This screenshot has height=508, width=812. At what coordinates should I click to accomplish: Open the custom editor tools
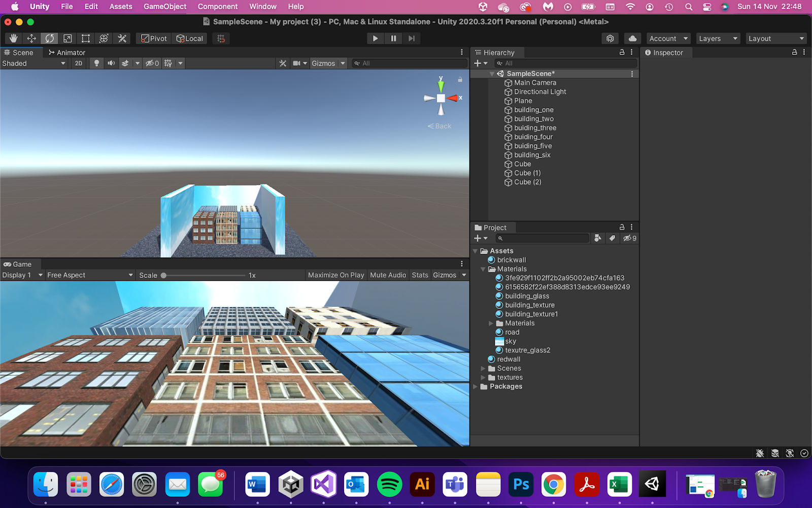[122, 39]
